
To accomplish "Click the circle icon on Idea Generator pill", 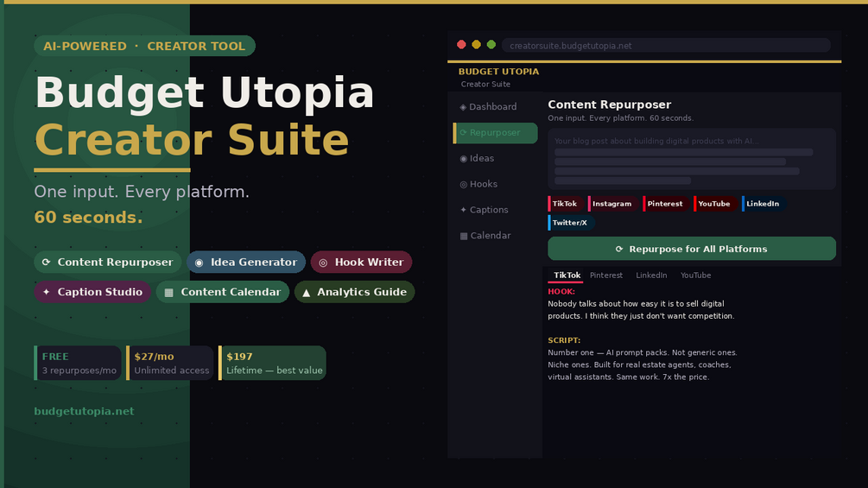I will (x=200, y=263).
